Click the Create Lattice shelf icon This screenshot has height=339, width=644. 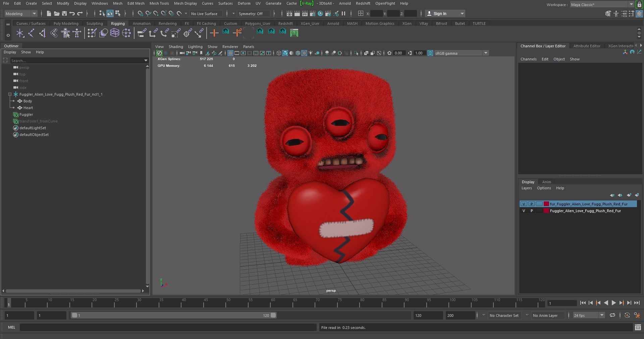(x=115, y=33)
